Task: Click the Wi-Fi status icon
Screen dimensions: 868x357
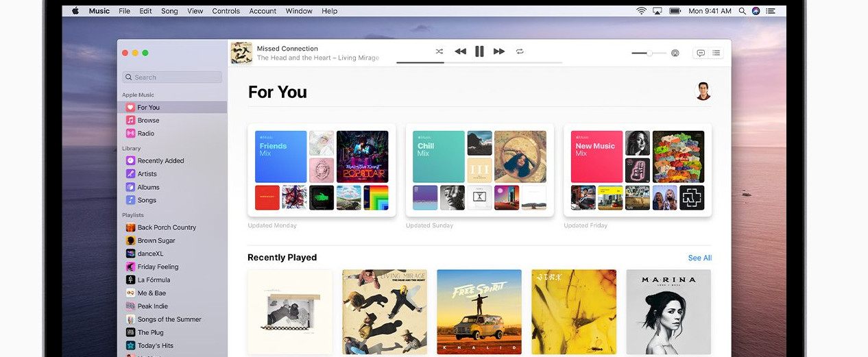Action: coord(642,11)
